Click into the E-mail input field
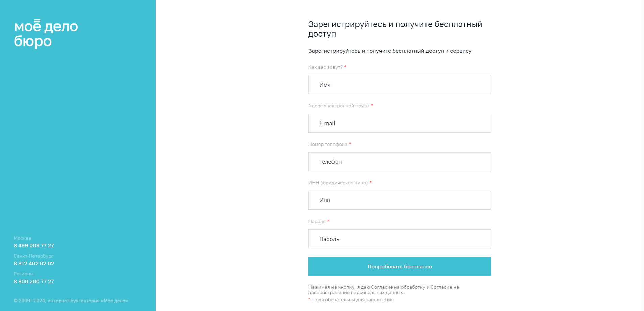The image size is (644, 311). (399, 123)
